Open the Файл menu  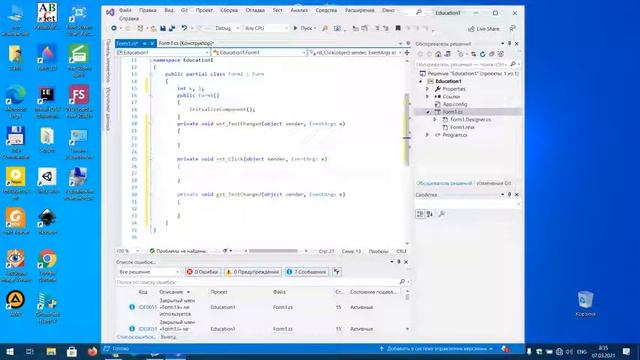point(125,10)
